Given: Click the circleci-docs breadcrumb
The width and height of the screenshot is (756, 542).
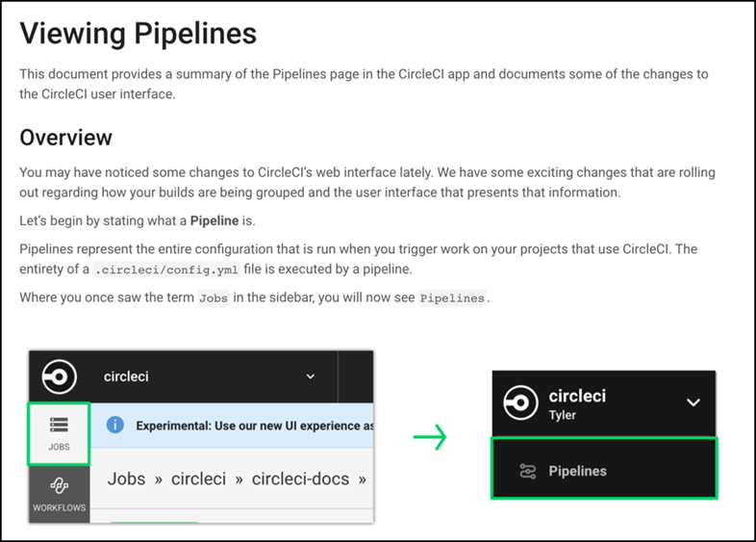Looking at the screenshot, I should coord(300,478).
